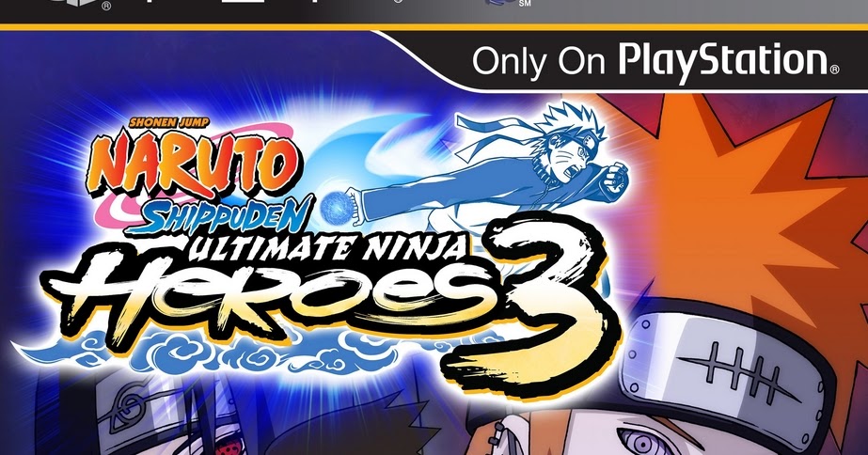Click the yellow stripe below top bar

[x=434, y=26]
